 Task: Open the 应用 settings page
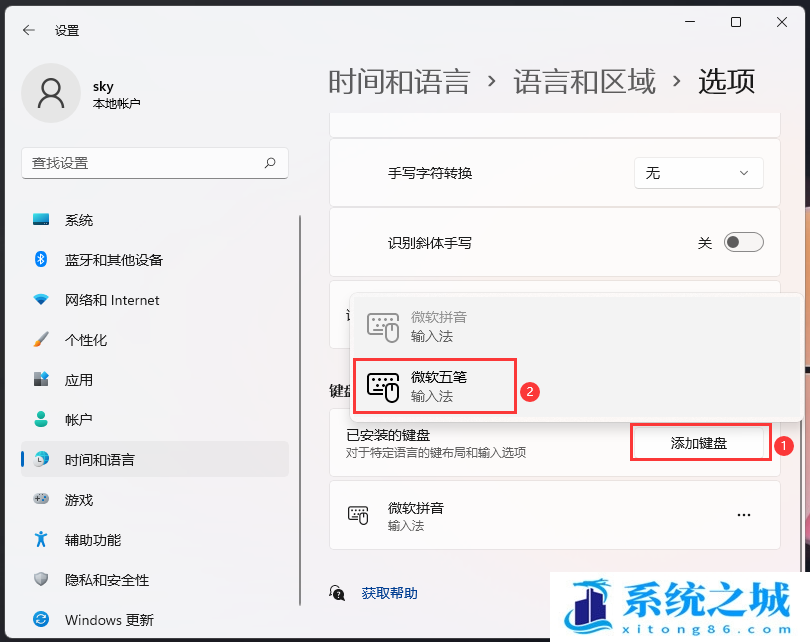154,380
